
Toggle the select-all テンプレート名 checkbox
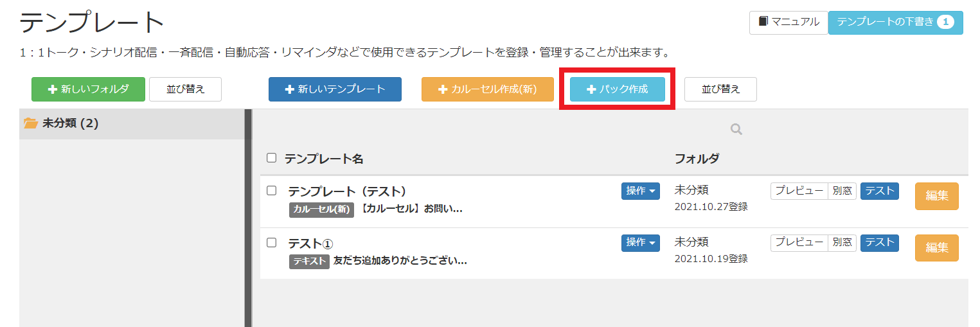coord(271,158)
